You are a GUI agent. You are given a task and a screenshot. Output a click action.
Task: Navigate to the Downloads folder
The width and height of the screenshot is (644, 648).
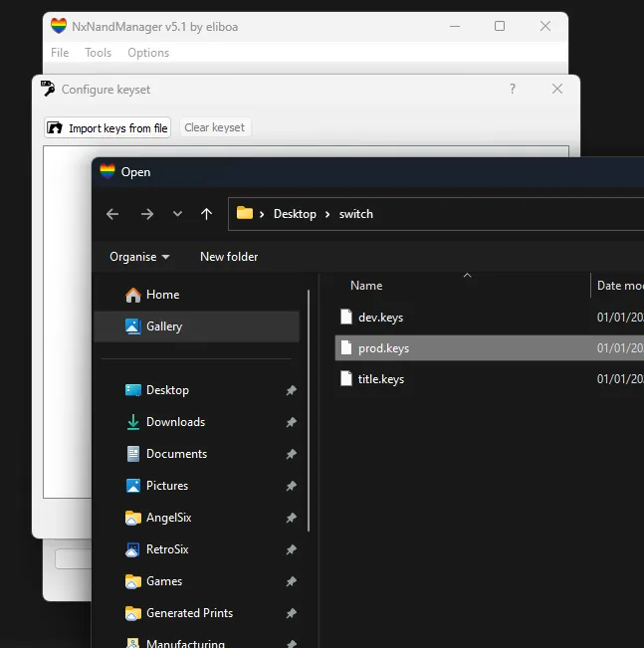click(175, 422)
